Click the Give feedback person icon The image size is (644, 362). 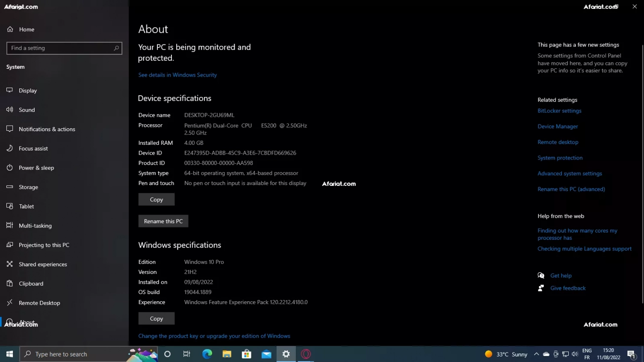(x=541, y=288)
